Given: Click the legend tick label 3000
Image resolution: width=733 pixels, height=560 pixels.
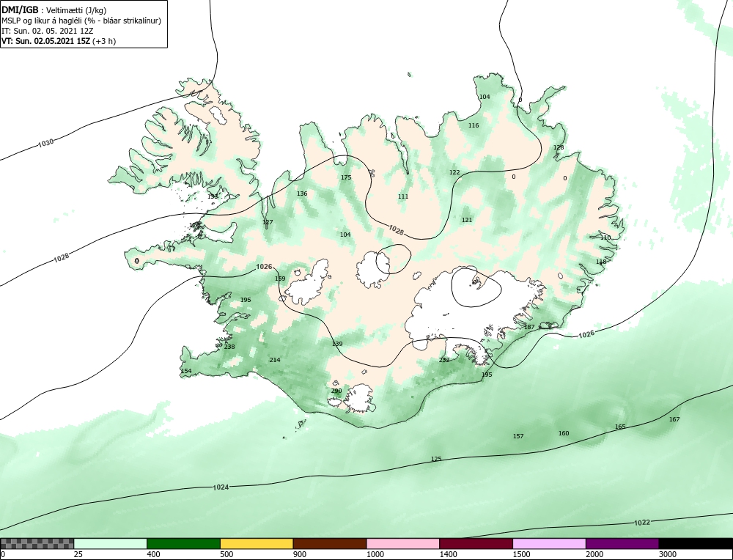Looking at the screenshot, I should pyautogui.click(x=668, y=554).
